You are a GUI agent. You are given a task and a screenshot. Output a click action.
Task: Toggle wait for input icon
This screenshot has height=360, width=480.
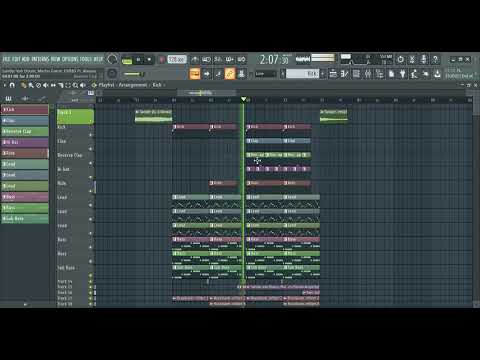coord(206,60)
